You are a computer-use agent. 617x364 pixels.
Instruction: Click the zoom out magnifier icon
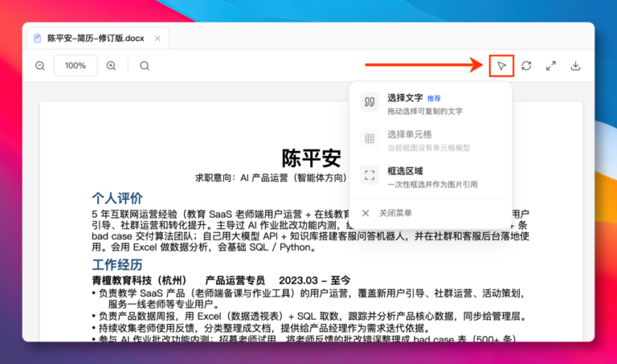(x=39, y=66)
